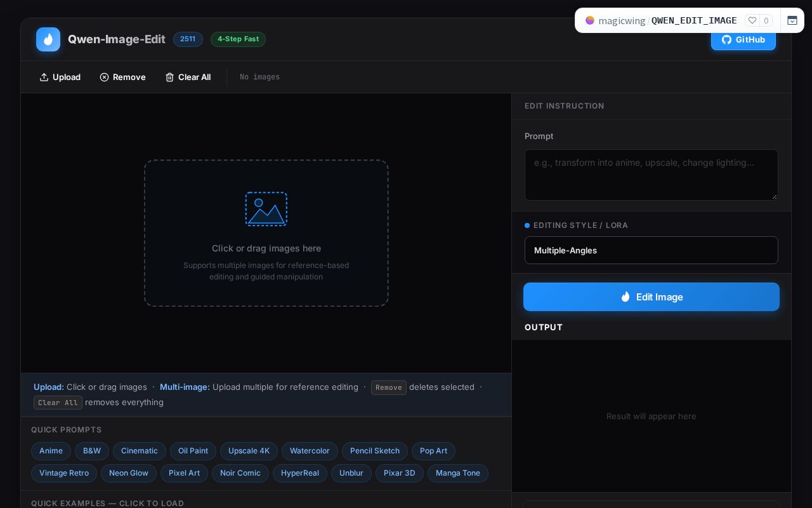Viewport: 812px width, 508px height.
Task: Click the QUICK PROMPTS heading
Action: [x=67, y=430]
